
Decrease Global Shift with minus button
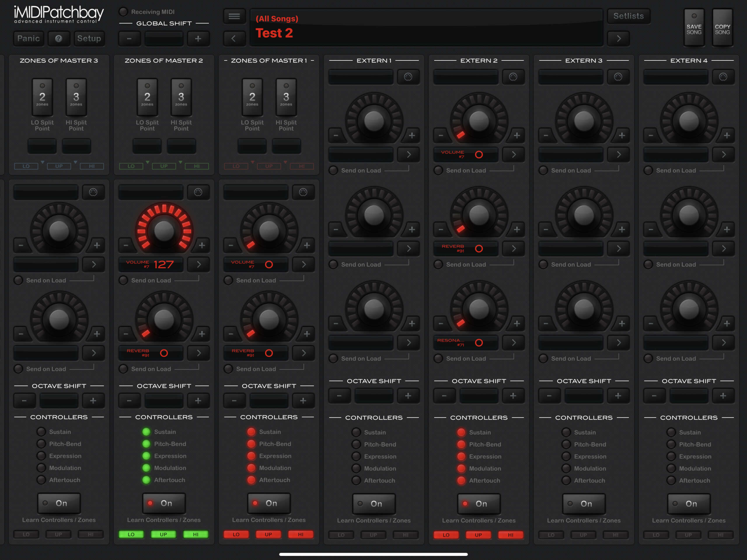pos(129,39)
